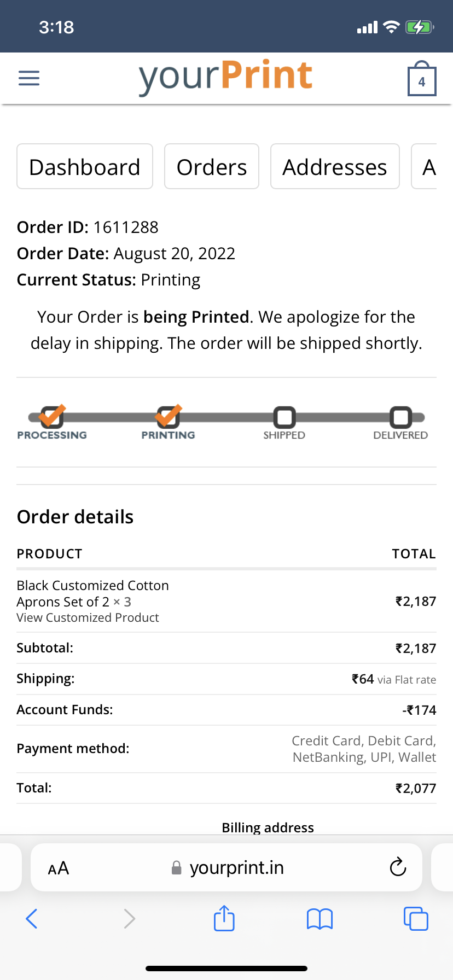Click the Printing step checkmark
The image size is (453, 980).
click(x=168, y=417)
